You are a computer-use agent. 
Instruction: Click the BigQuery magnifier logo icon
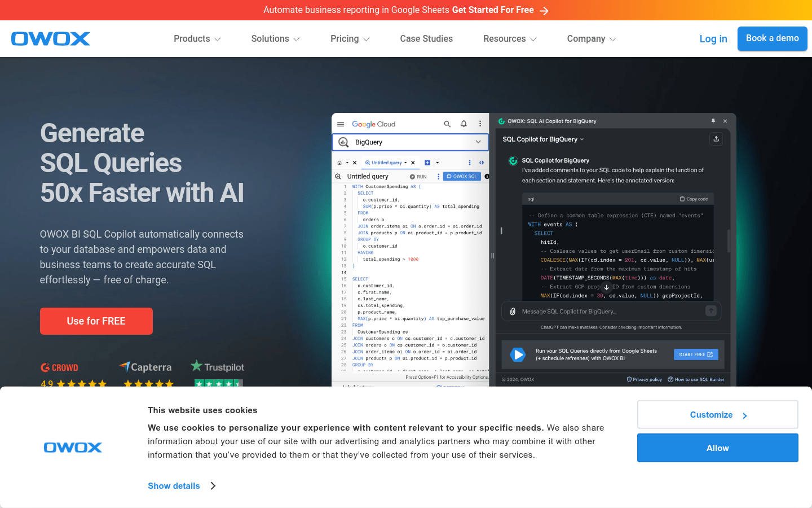tap(343, 142)
